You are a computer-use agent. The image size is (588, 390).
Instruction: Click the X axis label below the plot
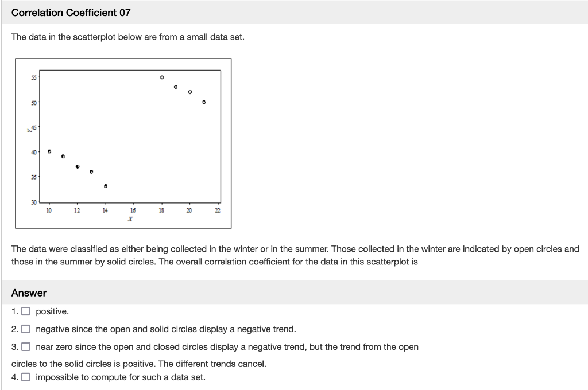[130, 218]
